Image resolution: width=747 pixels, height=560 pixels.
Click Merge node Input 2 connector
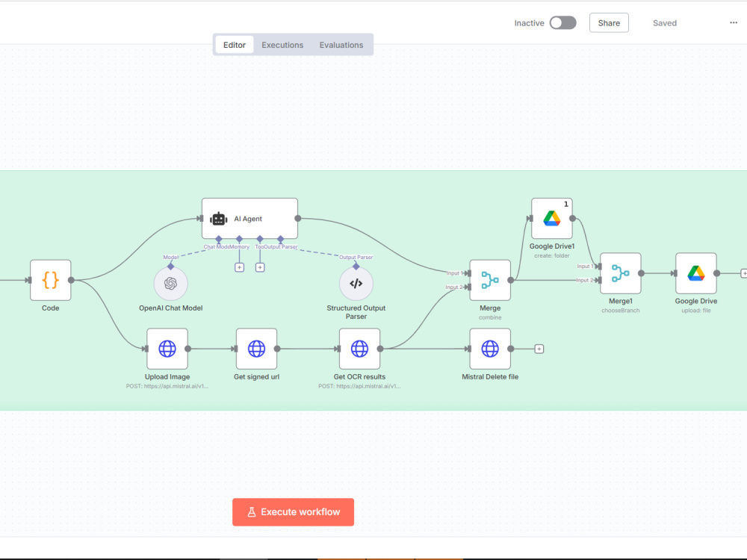point(469,287)
